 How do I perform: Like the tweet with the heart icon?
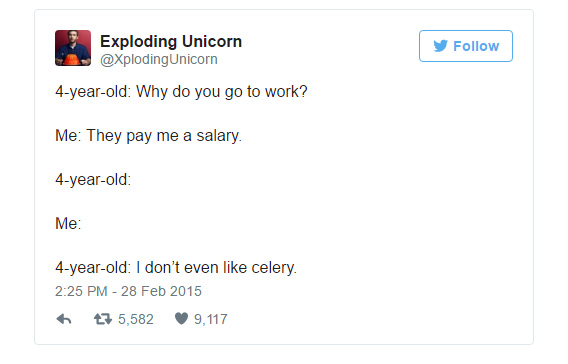pos(181,319)
